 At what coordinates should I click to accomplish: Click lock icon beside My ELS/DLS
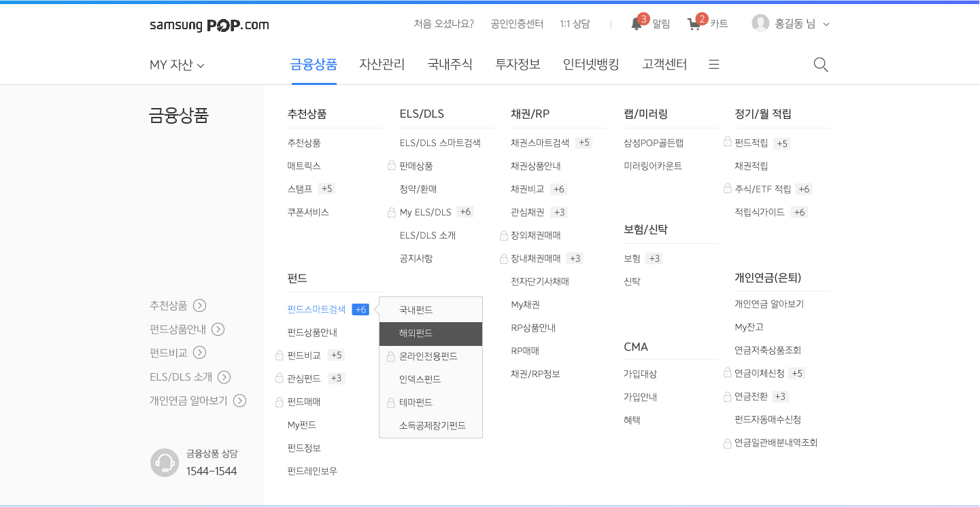coord(392,212)
